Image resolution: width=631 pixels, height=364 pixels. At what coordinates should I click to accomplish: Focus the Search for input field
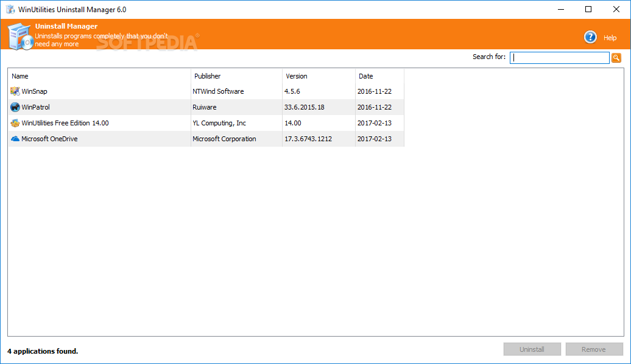tap(559, 57)
